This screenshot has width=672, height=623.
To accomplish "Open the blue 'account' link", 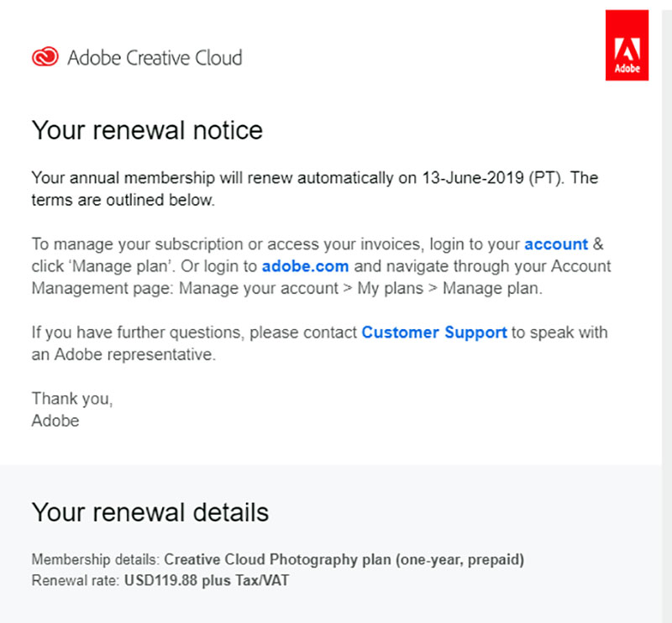I will tap(556, 244).
